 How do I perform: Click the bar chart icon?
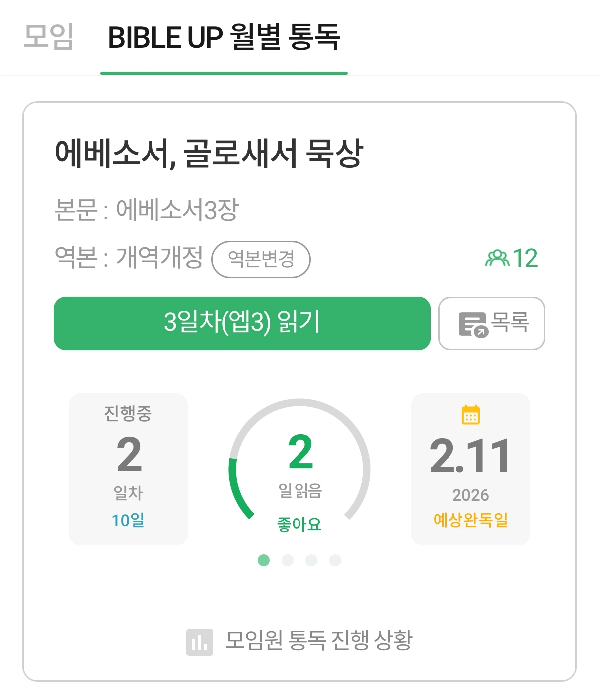tap(199, 642)
